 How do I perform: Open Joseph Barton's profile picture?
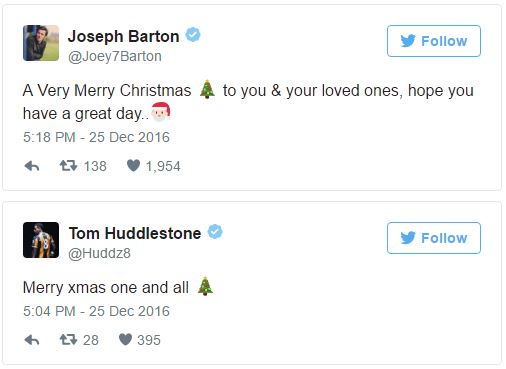tap(41, 43)
